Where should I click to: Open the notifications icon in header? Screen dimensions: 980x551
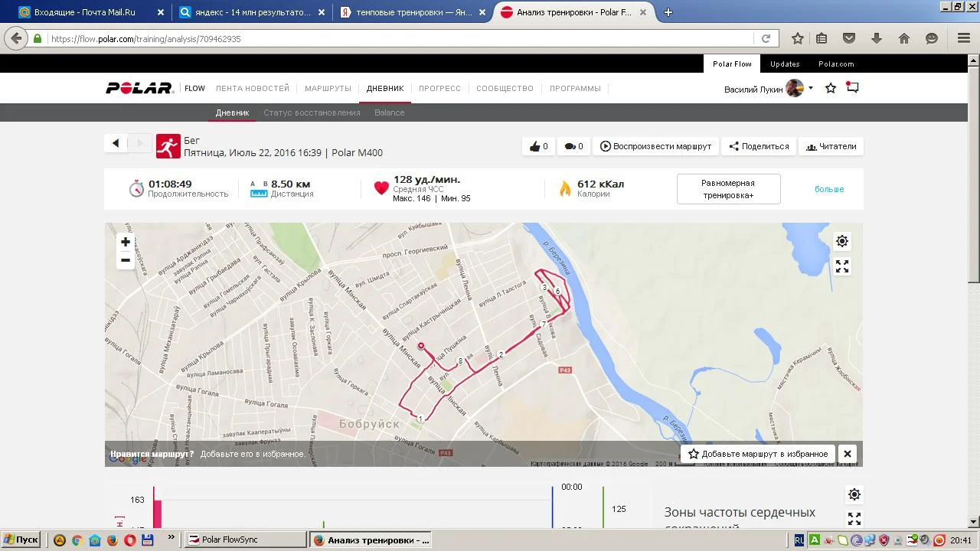click(852, 88)
